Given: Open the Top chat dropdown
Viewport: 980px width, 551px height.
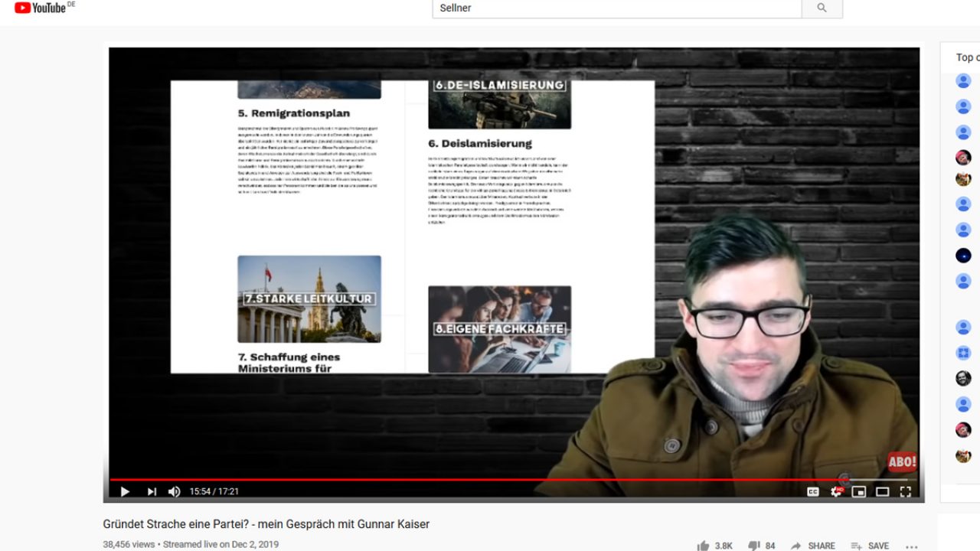Looking at the screenshot, I should 966,57.
